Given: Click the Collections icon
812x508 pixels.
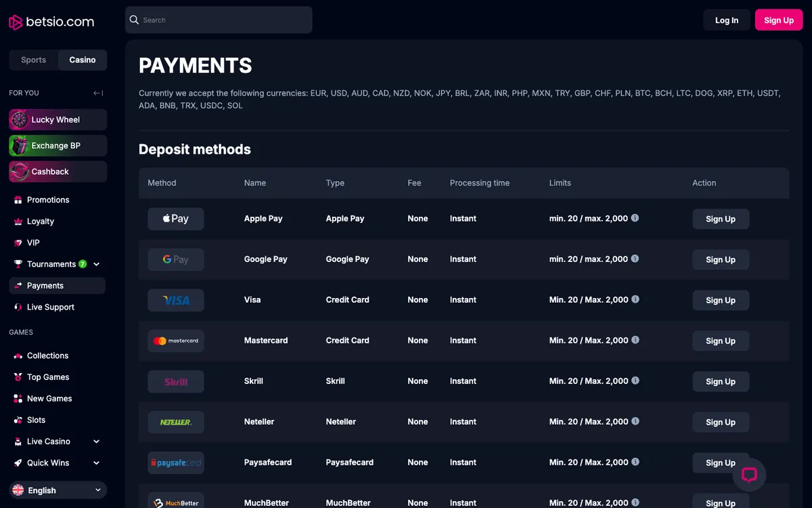Looking at the screenshot, I should [18, 356].
